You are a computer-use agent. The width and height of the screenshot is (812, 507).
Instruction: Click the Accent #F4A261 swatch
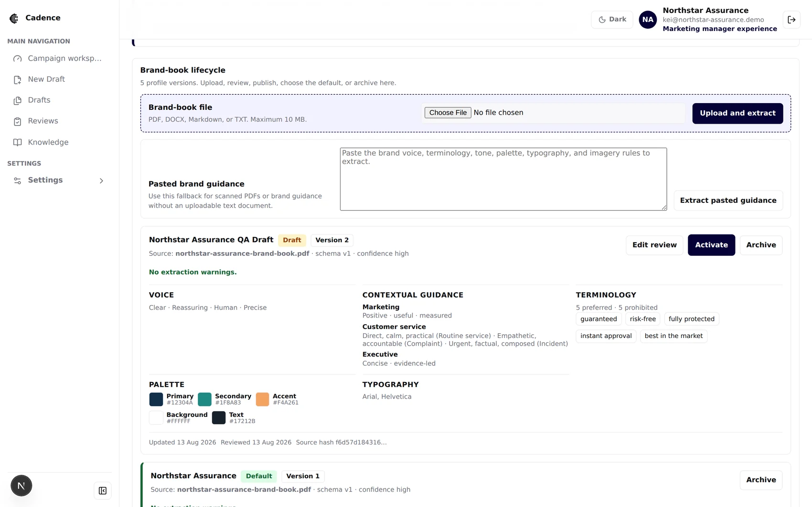pyautogui.click(x=262, y=399)
